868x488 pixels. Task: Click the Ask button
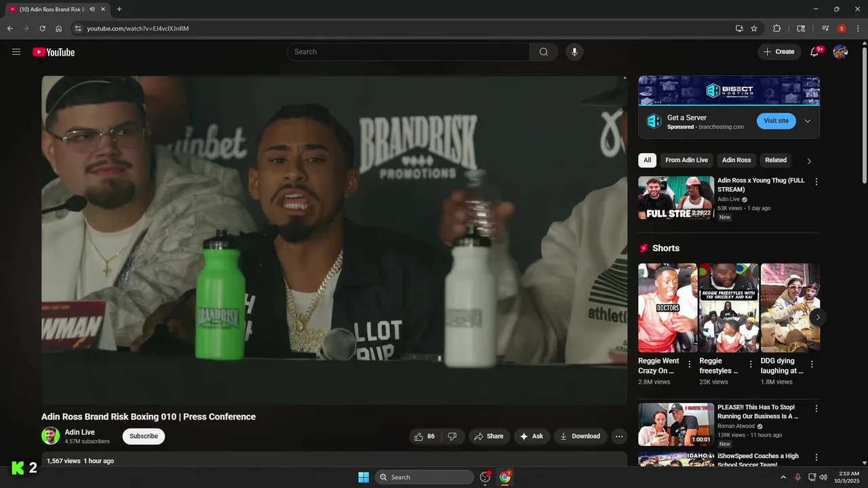tap(532, 436)
